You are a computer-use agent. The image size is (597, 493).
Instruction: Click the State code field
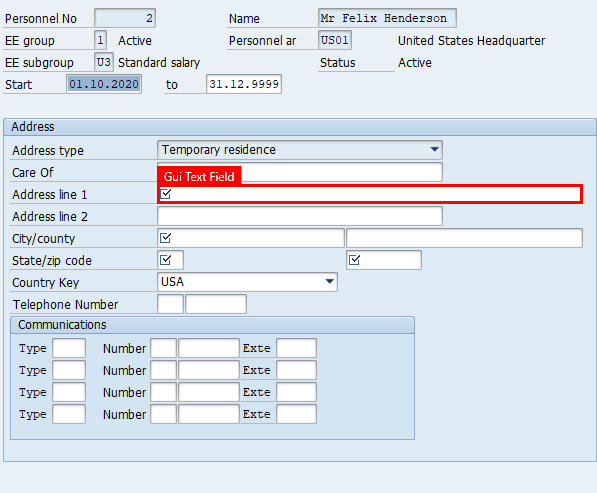(x=170, y=260)
